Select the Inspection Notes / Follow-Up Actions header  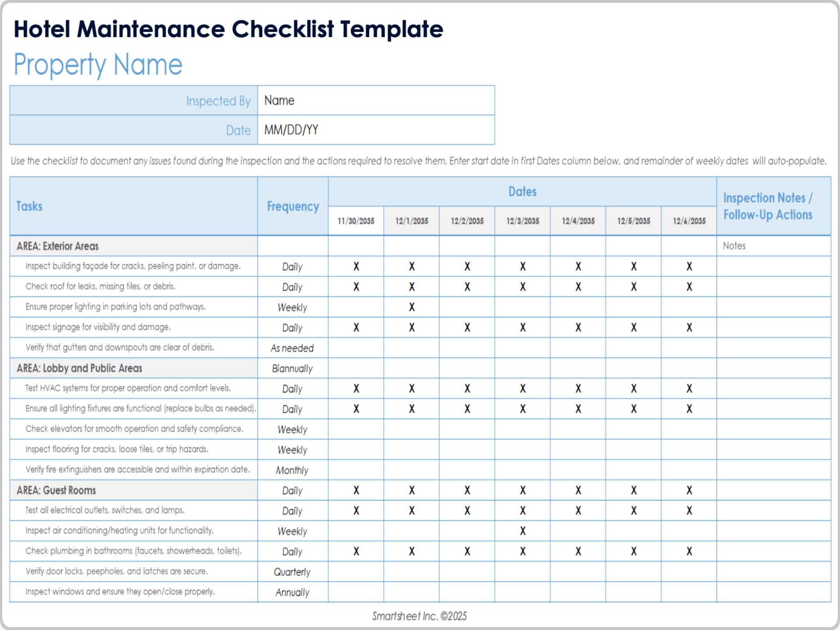click(767, 206)
